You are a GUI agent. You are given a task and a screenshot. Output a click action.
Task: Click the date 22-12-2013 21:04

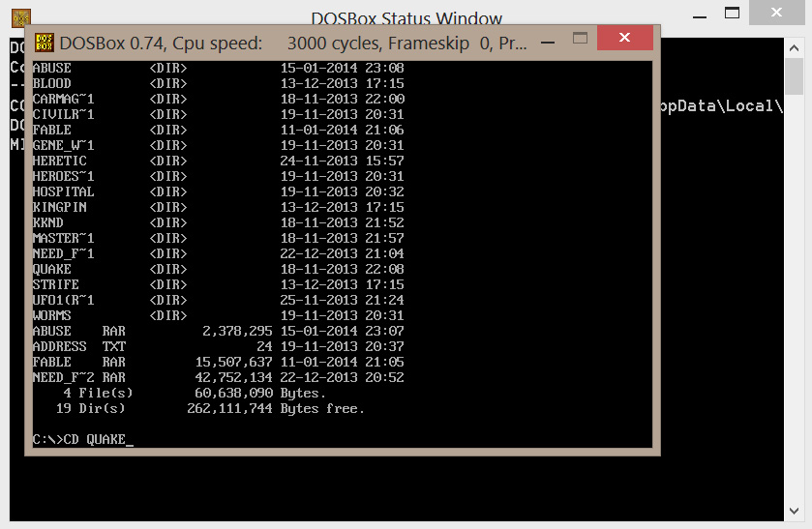point(343,253)
